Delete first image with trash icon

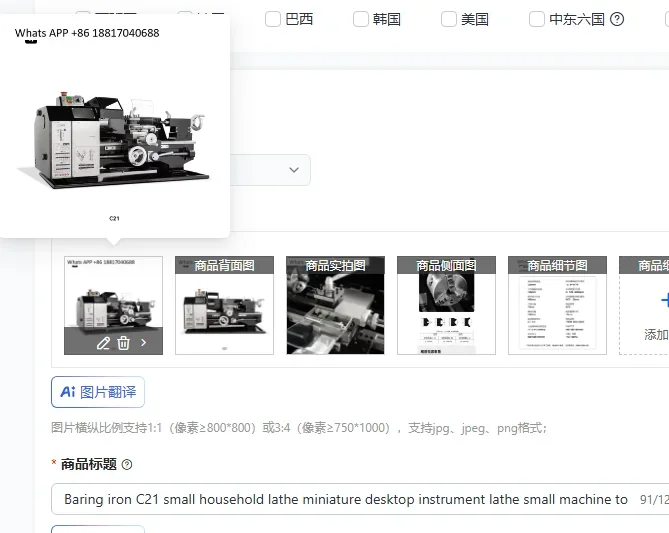tap(124, 343)
